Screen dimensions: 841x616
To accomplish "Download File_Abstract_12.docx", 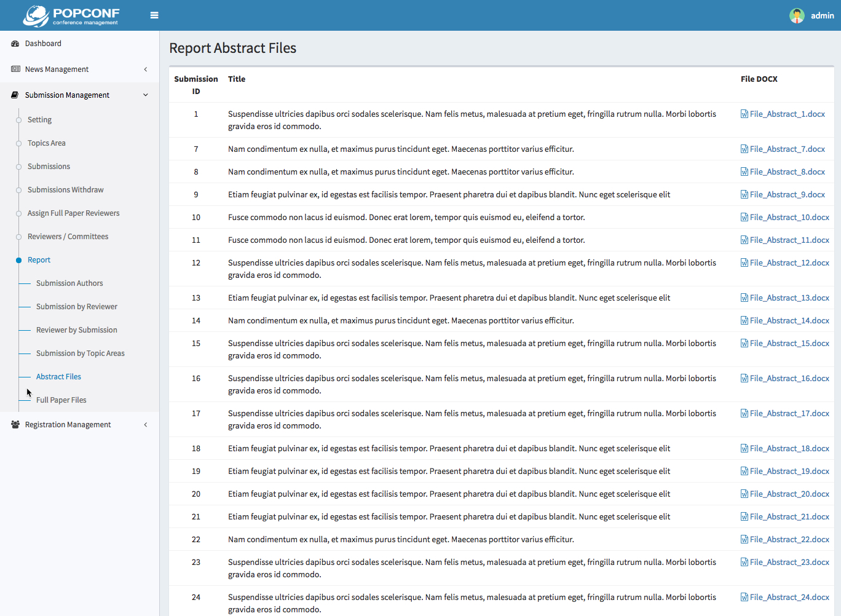I will pos(789,263).
